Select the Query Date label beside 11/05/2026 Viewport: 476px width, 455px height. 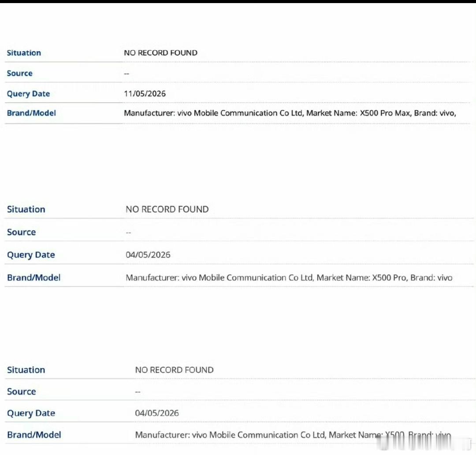pyautogui.click(x=28, y=93)
